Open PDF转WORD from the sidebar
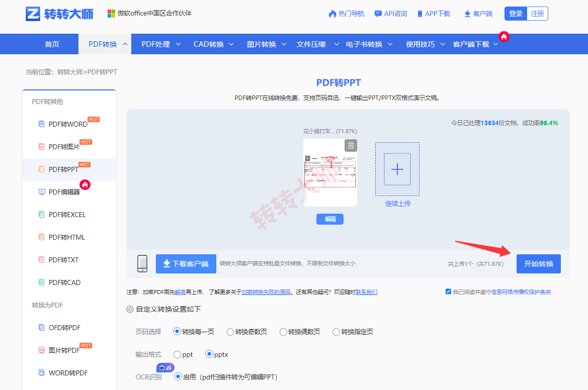Viewport: 588px width, 390px height. (x=69, y=124)
